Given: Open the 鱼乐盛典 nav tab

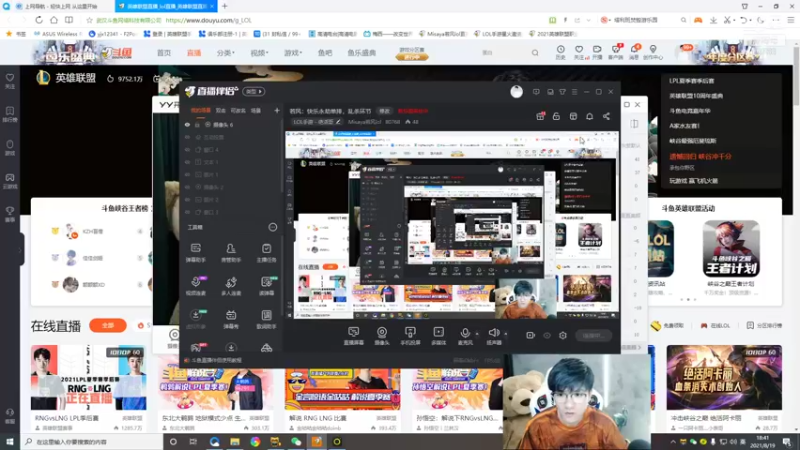Looking at the screenshot, I should point(362,53).
